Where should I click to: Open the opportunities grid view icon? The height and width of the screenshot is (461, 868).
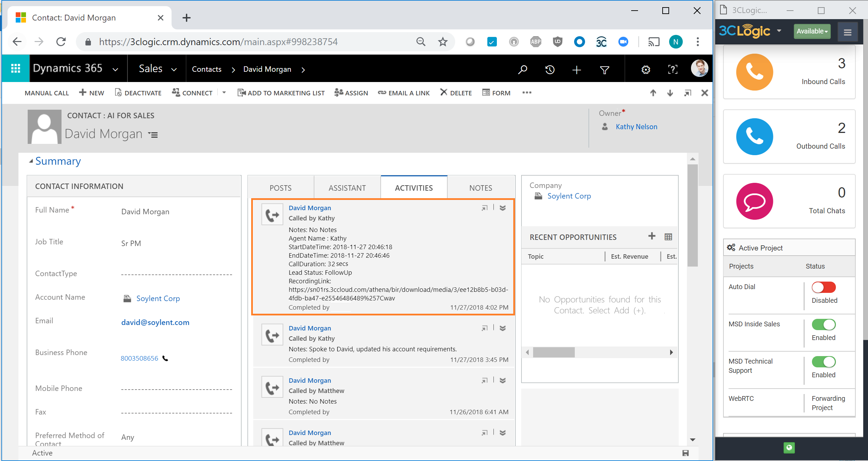coord(668,236)
